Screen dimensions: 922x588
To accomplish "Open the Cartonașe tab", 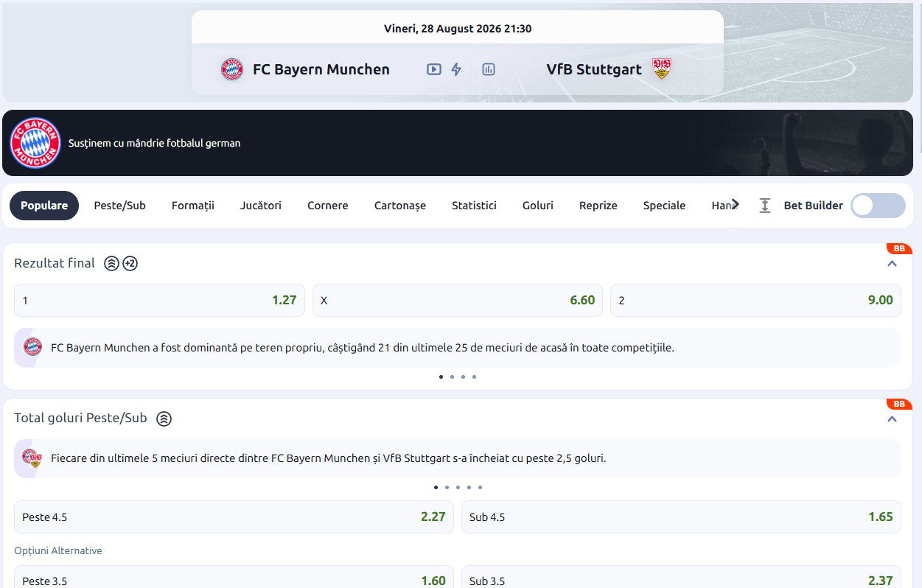I will (400, 206).
